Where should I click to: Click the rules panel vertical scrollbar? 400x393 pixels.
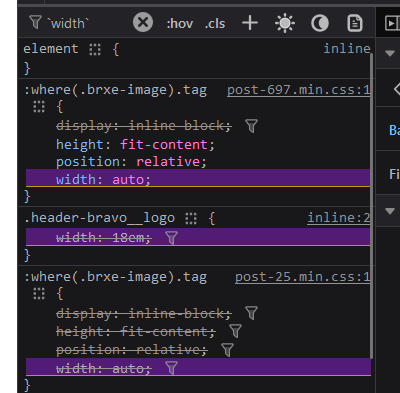[x=372, y=205]
